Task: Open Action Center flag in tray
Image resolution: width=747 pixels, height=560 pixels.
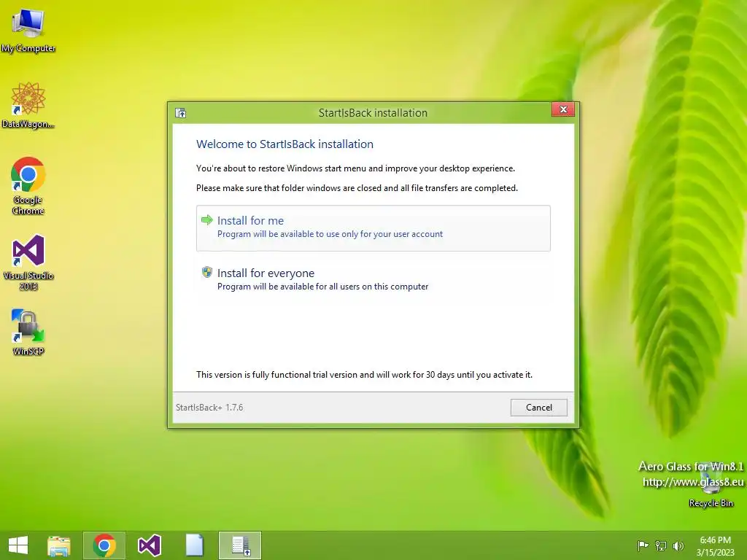Action: [x=643, y=545]
